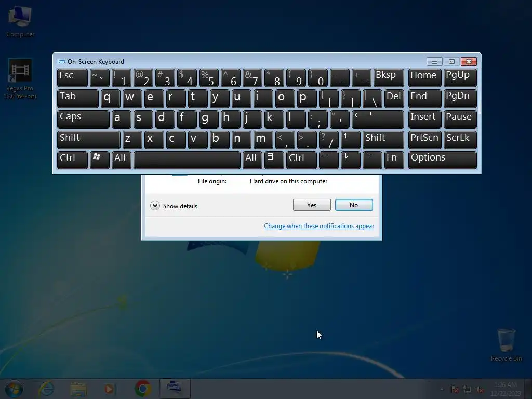532x399 pixels.
Task: Click the Tab key
Action: coord(78,98)
